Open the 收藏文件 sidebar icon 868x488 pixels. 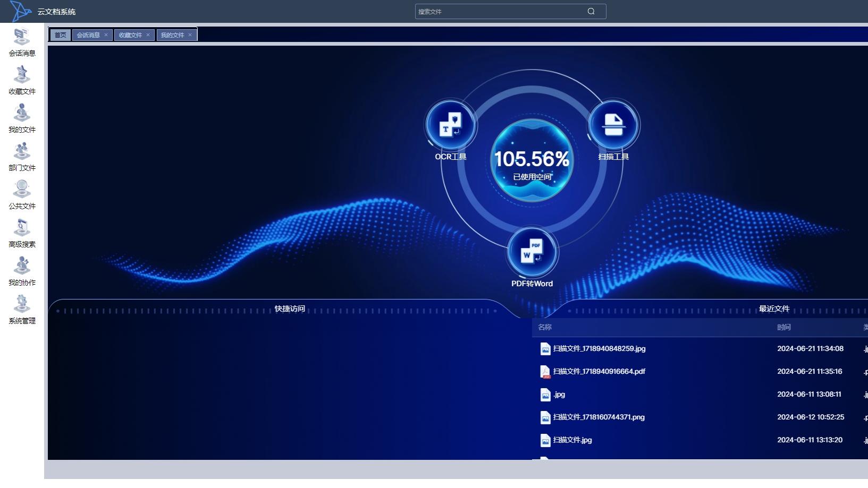click(22, 75)
